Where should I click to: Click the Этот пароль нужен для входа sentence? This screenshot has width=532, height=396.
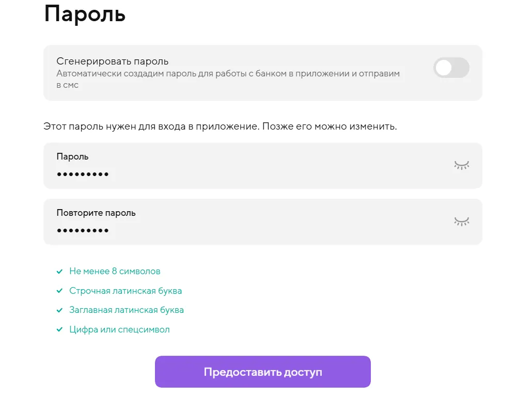(220, 126)
